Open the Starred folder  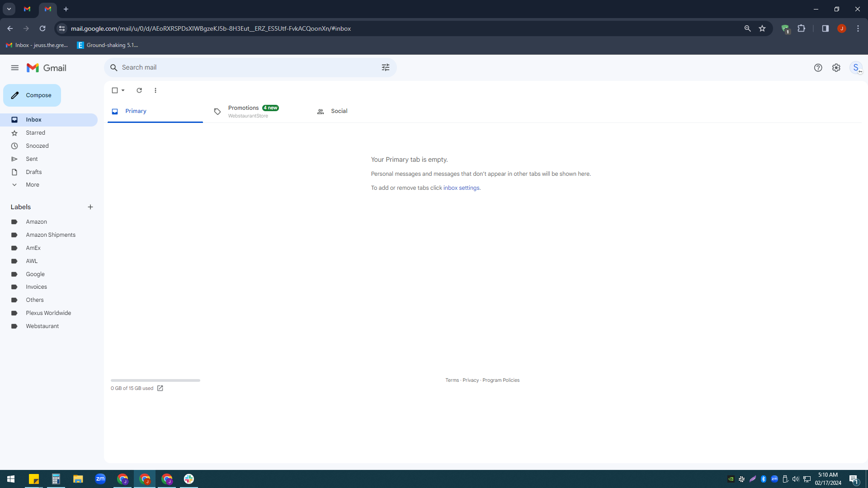coord(49,133)
